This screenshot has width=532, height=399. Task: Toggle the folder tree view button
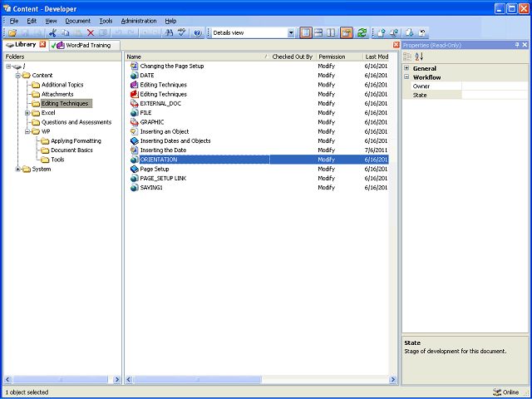pyautogui.click(x=306, y=33)
